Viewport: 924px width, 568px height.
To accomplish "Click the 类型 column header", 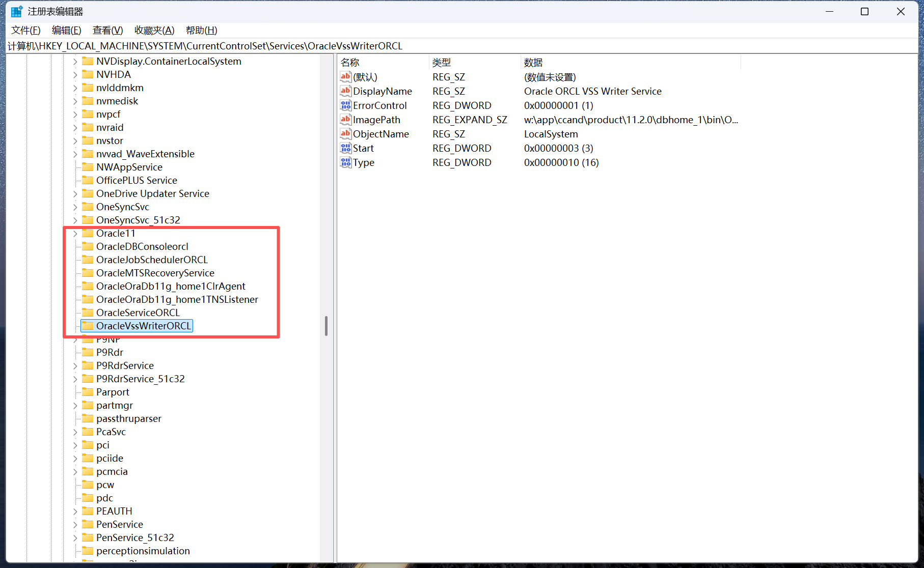I will [x=475, y=62].
